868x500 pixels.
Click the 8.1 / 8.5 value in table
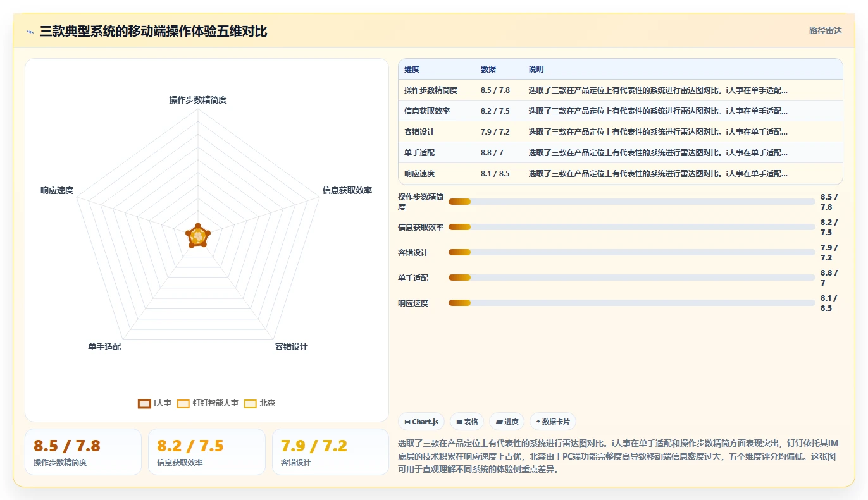click(495, 174)
